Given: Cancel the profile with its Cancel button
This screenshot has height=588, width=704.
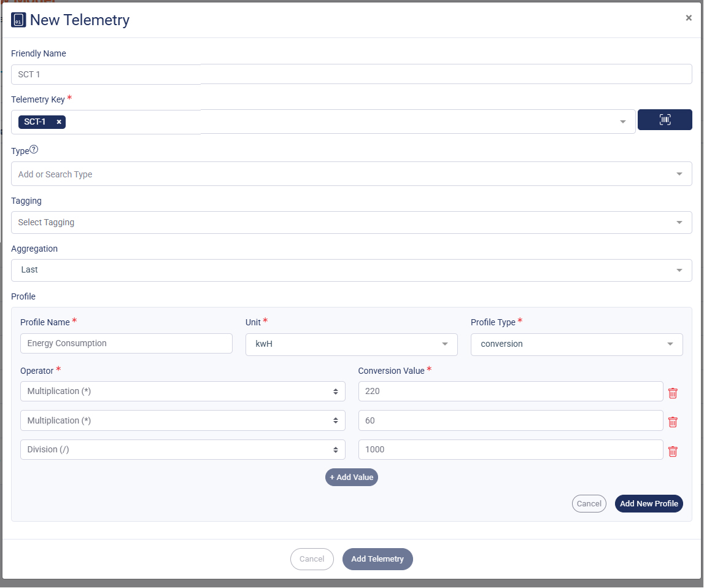Looking at the screenshot, I should coord(589,503).
